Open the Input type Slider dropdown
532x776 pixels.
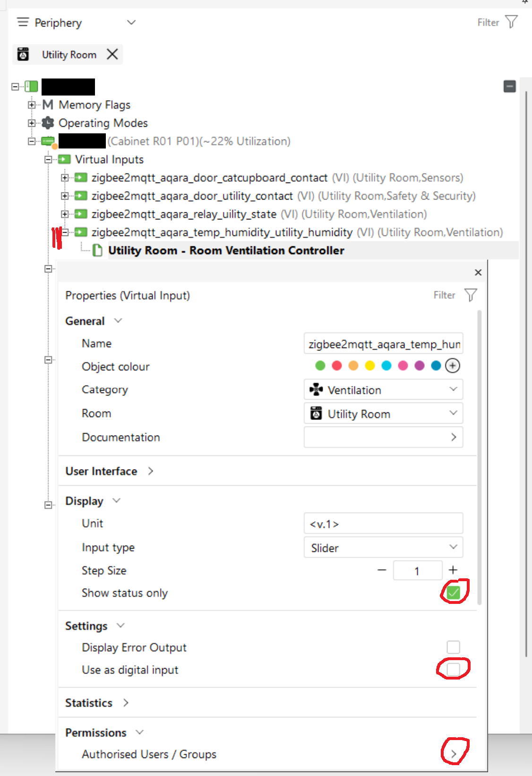coord(383,548)
